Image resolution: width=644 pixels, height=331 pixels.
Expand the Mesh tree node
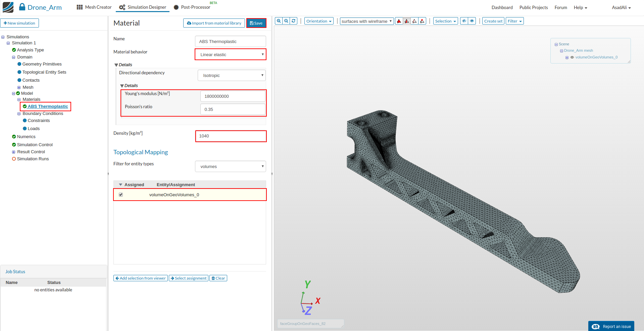click(19, 88)
